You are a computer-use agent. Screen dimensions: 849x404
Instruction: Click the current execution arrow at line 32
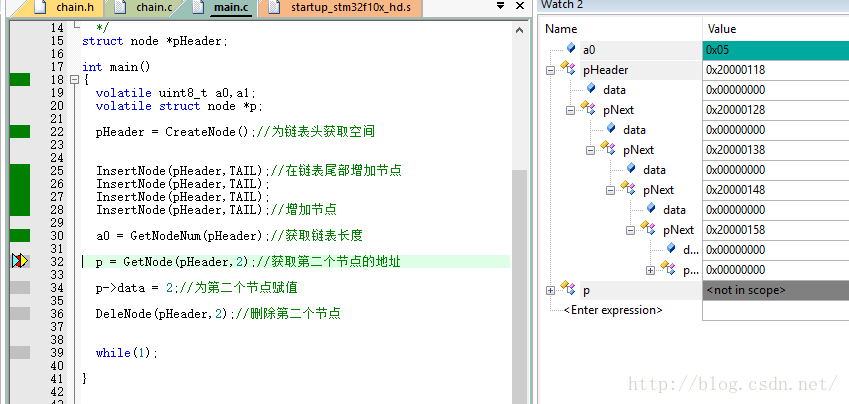[x=20, y=262]
